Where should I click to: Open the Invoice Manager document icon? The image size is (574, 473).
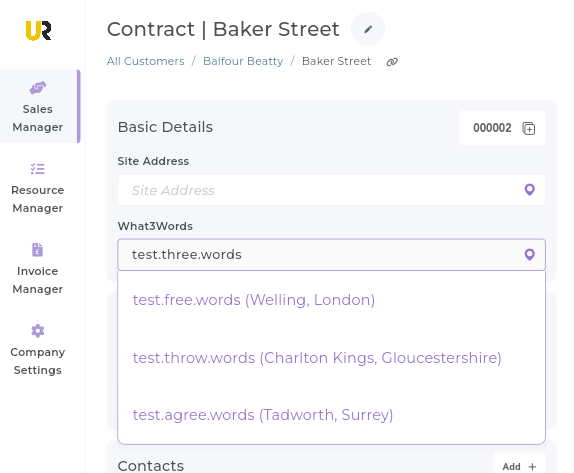38,250
